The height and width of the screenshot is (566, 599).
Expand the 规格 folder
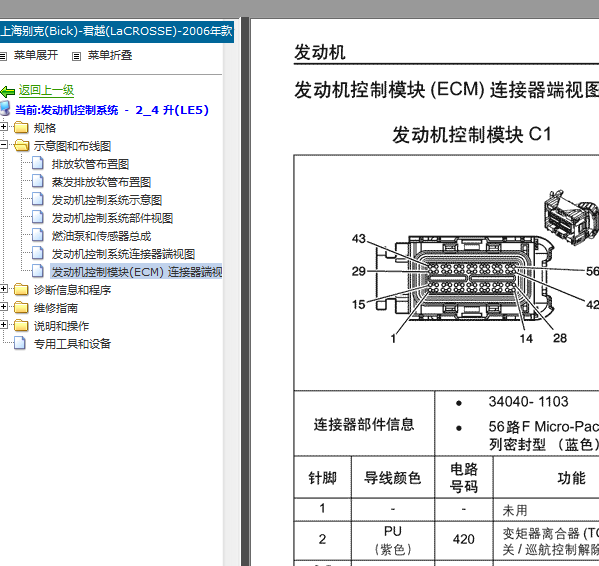click(x=4, y=126)
